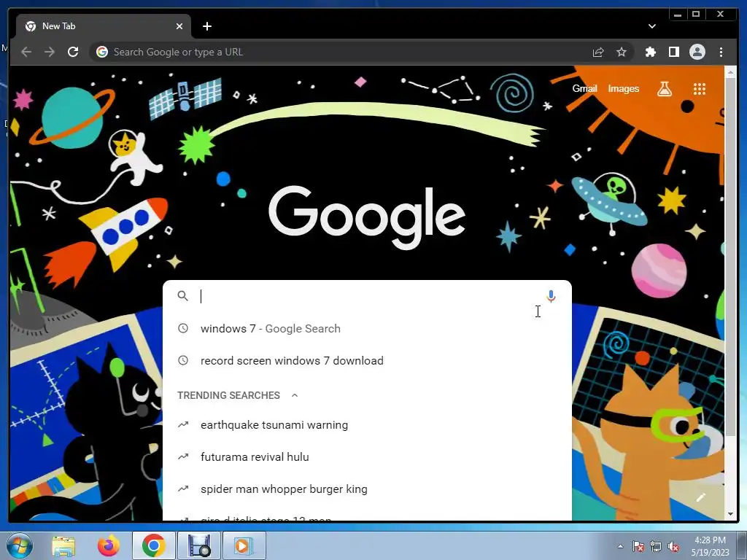747x560 pixels.
Task: Open the Google apps grid
Action: [x=700, y=88]
